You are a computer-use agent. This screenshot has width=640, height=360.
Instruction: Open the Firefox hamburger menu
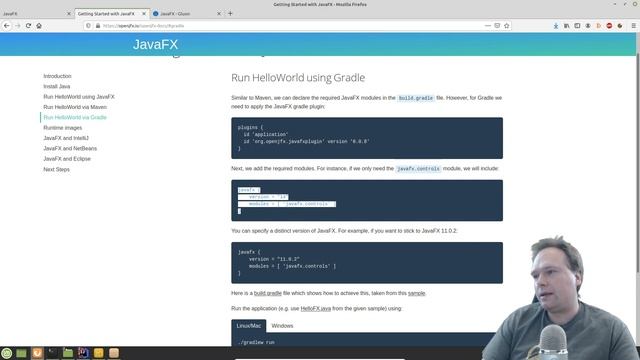pos(633,26)
